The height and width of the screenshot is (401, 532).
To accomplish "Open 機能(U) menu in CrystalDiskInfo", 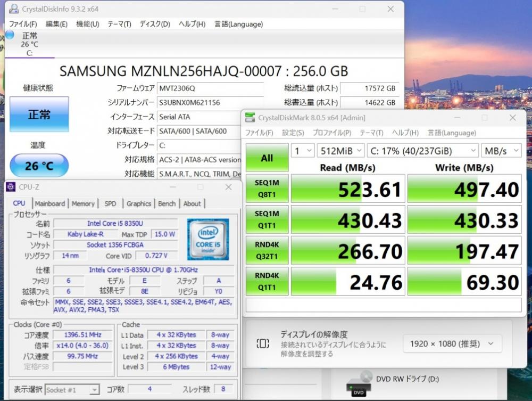I will point(88,24).
